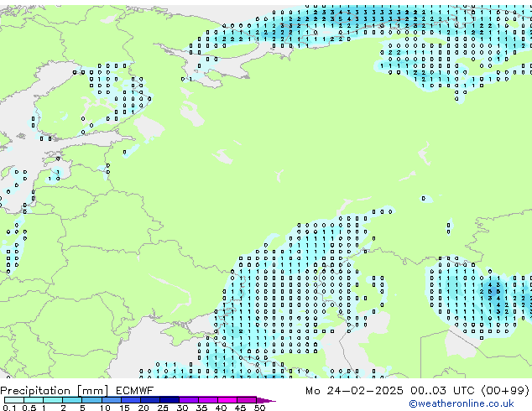Click the 25–30 mm dark navy legend segment

tap(170, 400)
